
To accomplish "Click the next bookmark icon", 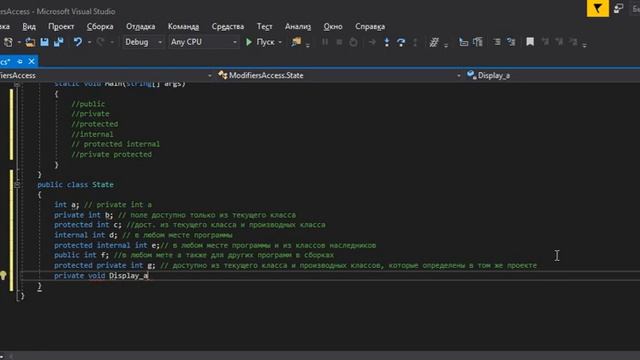I will 559,42.
